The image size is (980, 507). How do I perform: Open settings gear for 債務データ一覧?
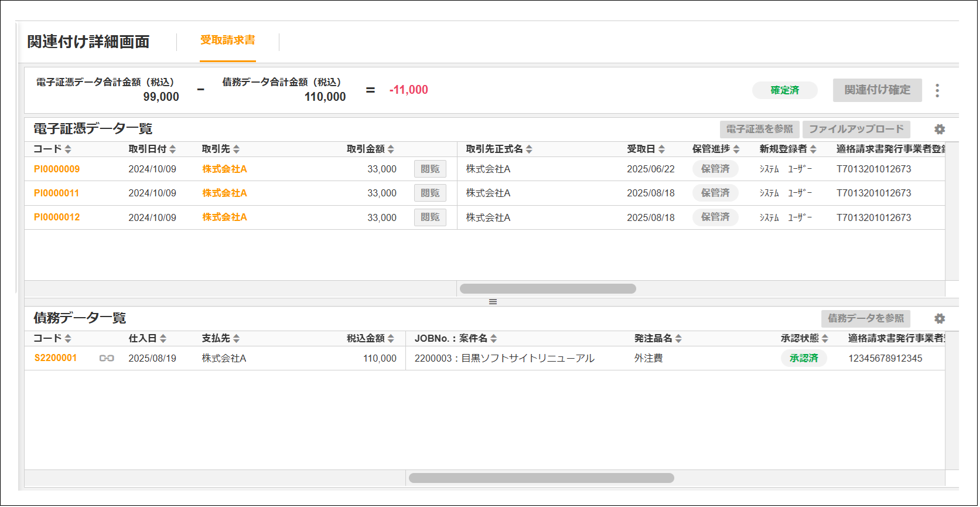[940, 319]
